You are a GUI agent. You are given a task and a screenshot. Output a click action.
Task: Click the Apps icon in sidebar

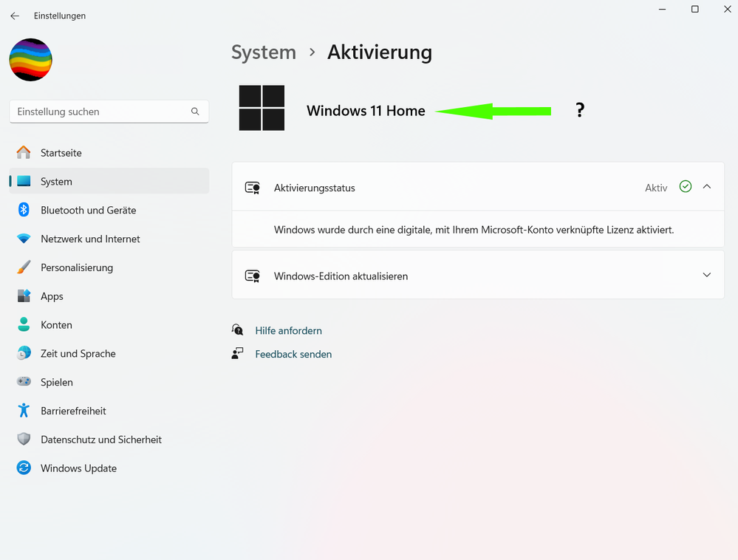(24, 296)
